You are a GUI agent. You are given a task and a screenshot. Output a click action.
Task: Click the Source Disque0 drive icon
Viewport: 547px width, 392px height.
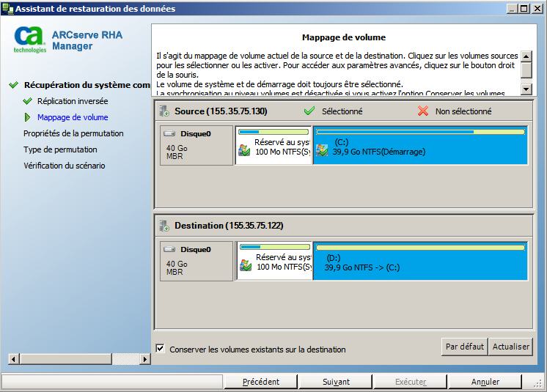pyautogui.click(x=169, y=133)
